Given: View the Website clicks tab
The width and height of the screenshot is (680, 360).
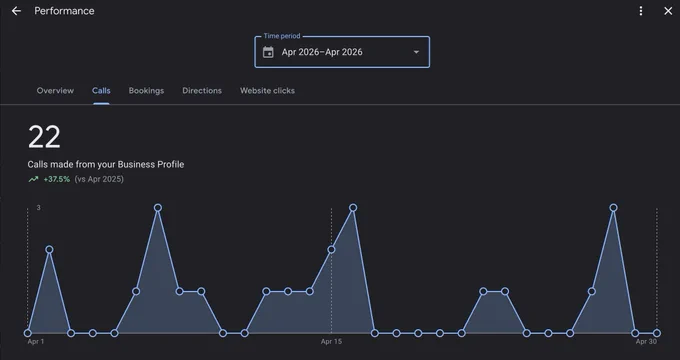Looking at the screenshot, I should [x=267, y=91].
